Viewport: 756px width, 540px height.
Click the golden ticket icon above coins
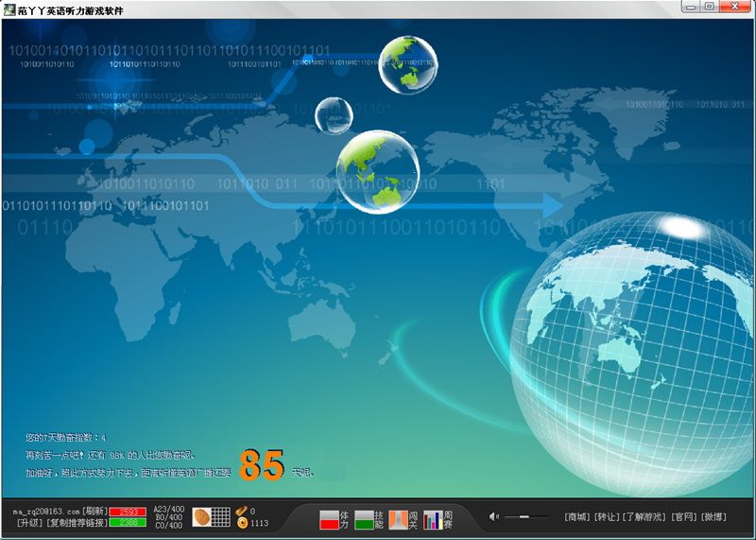click(x=242, y=511)
